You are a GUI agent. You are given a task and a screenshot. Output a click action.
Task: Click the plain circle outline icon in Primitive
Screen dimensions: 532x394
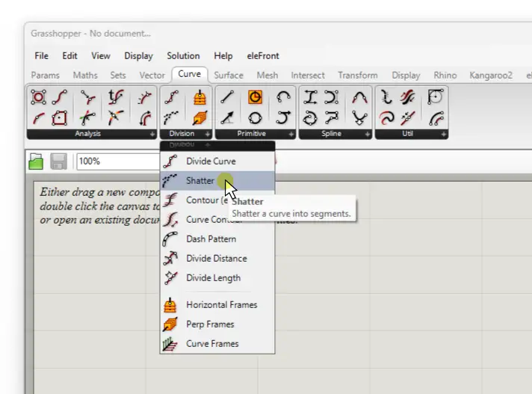[255, 118]
